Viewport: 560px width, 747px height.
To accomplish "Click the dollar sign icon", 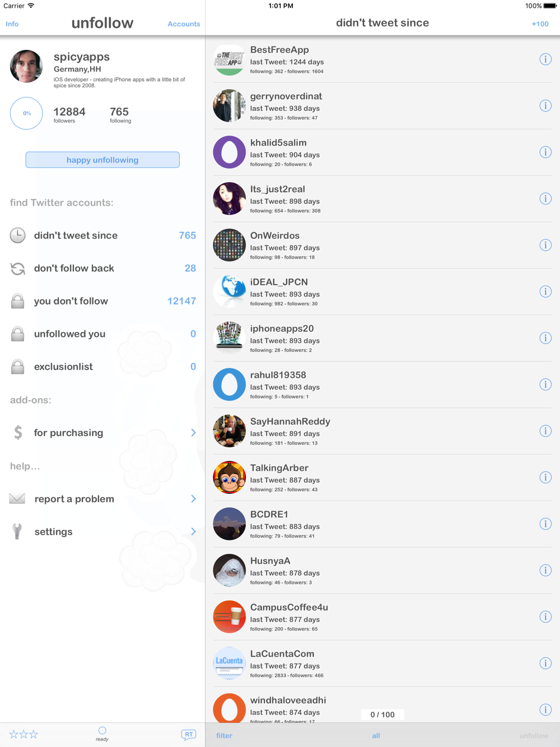I will tap(18, 433).
